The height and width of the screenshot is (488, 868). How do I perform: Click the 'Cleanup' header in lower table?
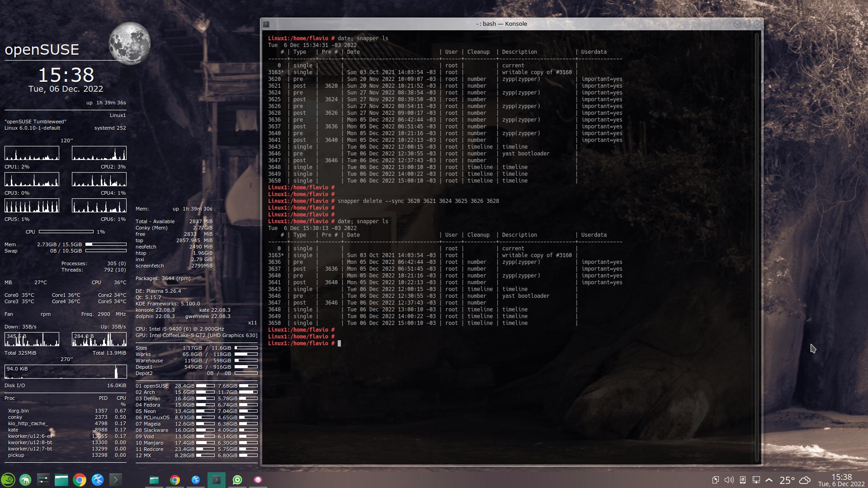point(478,235)
